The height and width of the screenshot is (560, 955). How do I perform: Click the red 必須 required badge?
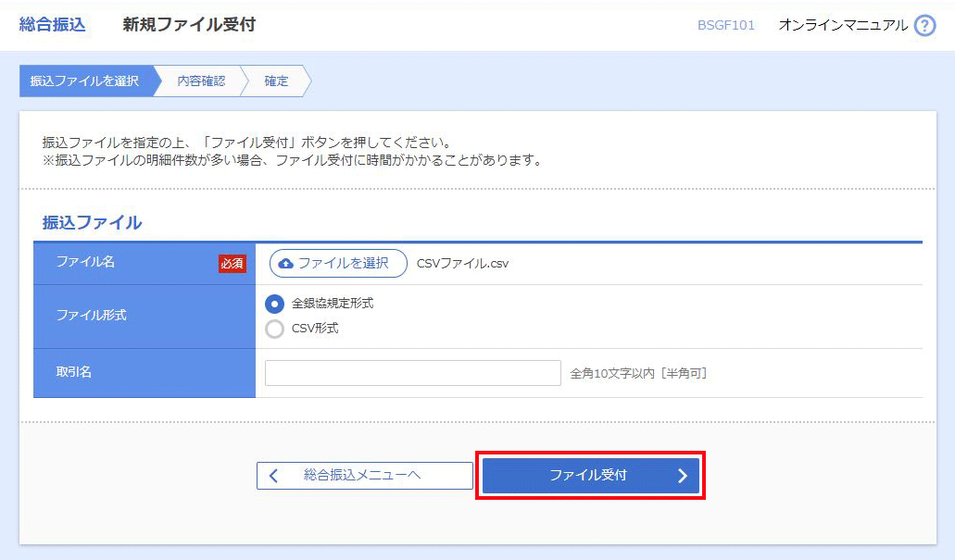(232, 264)
